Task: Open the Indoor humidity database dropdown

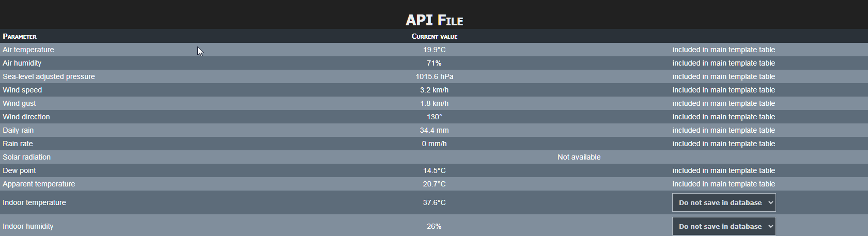Action: (723, 226)
